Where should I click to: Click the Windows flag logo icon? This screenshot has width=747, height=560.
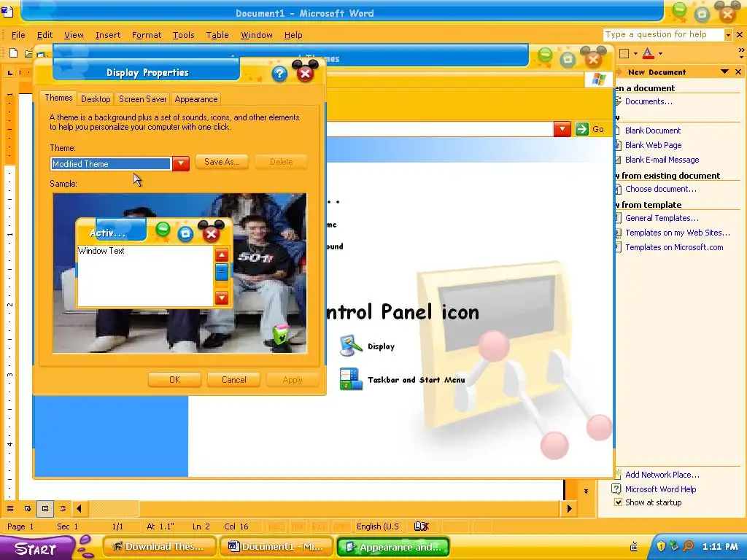(599, 79)
